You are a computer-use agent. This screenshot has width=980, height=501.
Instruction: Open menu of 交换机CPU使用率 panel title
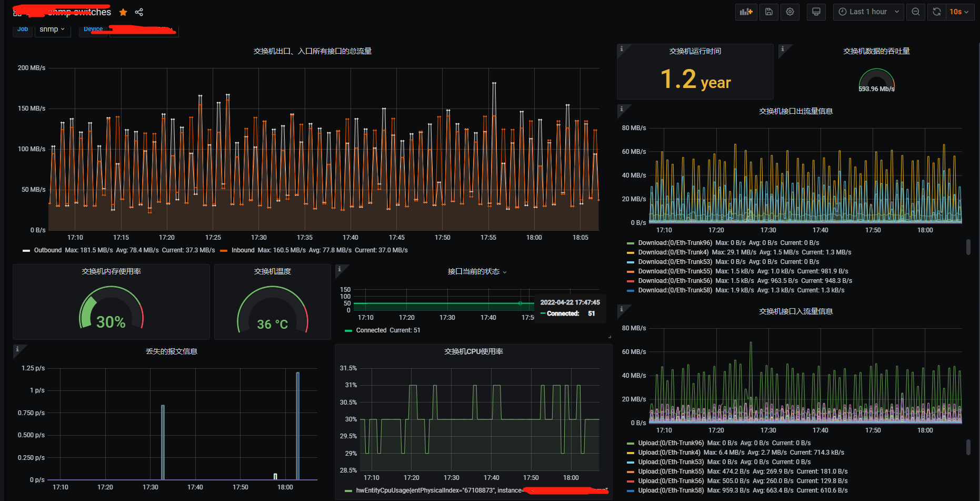(x=473, y=351)
